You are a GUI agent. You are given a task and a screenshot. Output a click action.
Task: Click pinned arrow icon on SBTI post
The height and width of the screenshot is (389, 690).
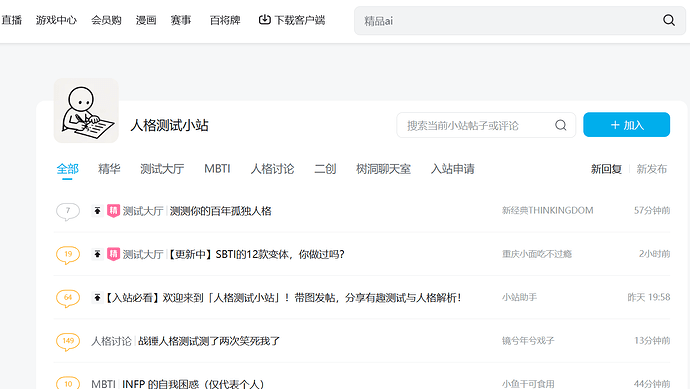click(97, 254)
